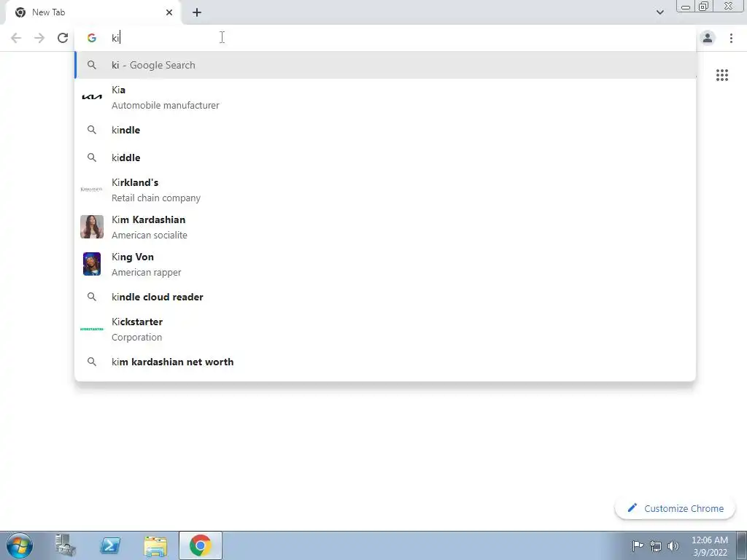Click the Kickstarter logo icon
Viewport: 747px width, 560px height.
point(91,329)
